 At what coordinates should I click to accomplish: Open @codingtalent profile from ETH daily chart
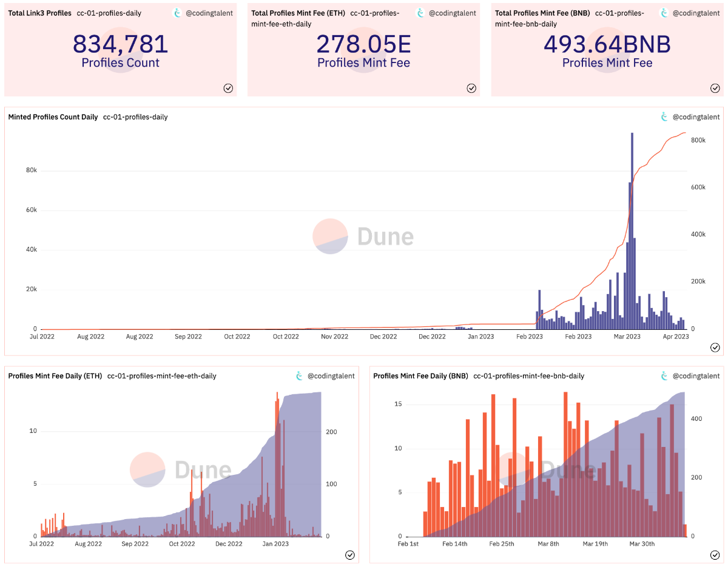pos(331,376)
